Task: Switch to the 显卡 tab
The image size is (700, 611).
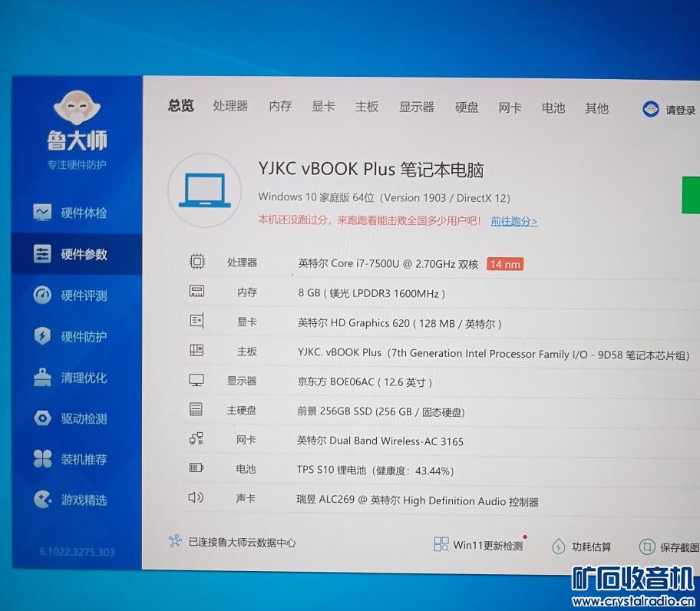Action: point(323,106)
